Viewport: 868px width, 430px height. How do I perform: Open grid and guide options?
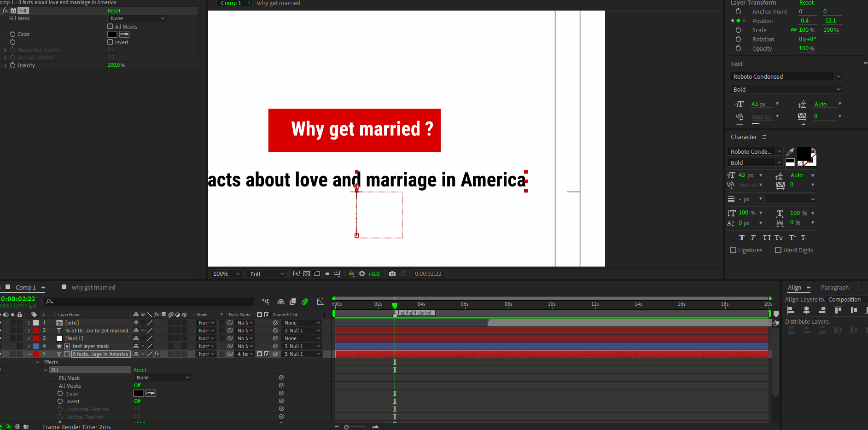[337, 273]
